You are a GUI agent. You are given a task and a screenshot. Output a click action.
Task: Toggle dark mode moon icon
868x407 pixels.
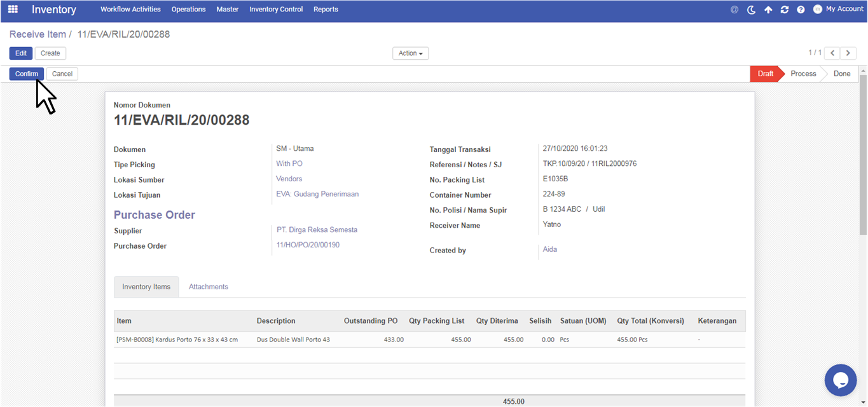point(751,10)
